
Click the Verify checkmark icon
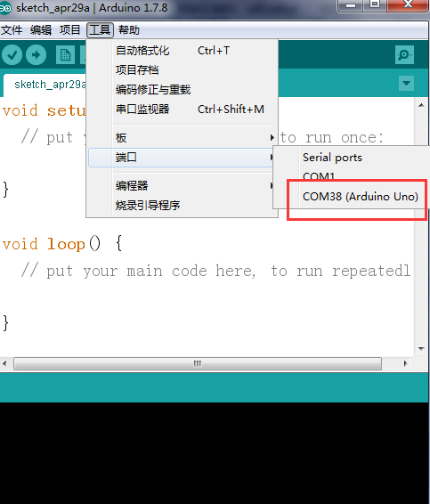coord(12,55)
